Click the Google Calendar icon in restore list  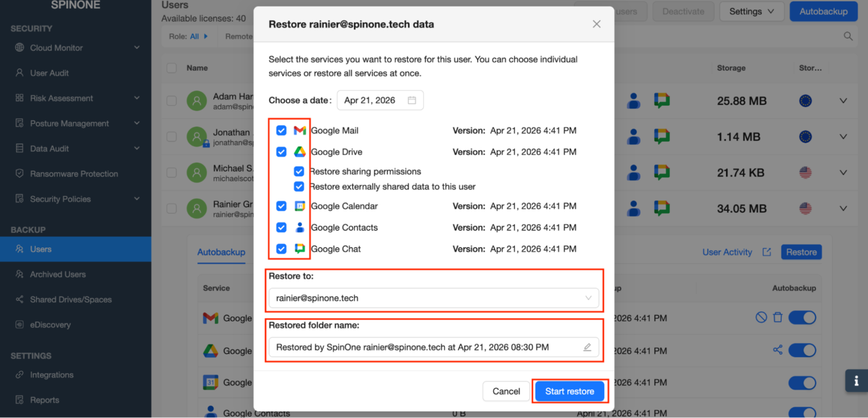pos(299,206)
